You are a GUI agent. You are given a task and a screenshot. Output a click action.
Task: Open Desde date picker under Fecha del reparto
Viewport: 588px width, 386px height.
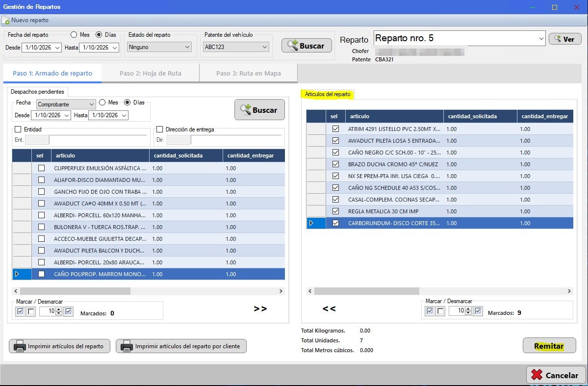coord(57,48)
